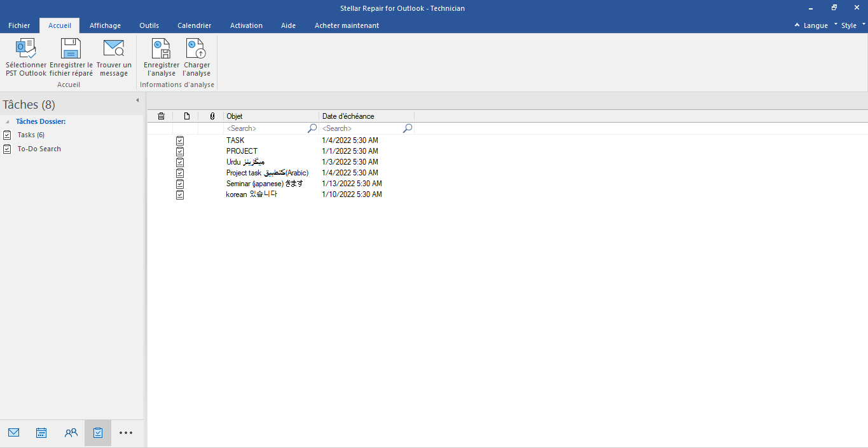Click Sélectionner PST Outlook icon
Screen dimensions: 868x448
(26, 49)
